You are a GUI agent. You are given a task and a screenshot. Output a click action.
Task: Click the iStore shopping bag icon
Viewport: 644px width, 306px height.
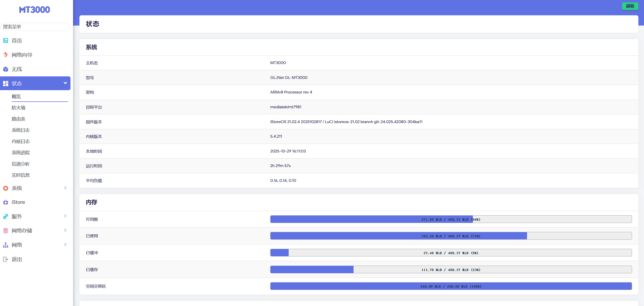pyautogui.click(x=6, y=202)
